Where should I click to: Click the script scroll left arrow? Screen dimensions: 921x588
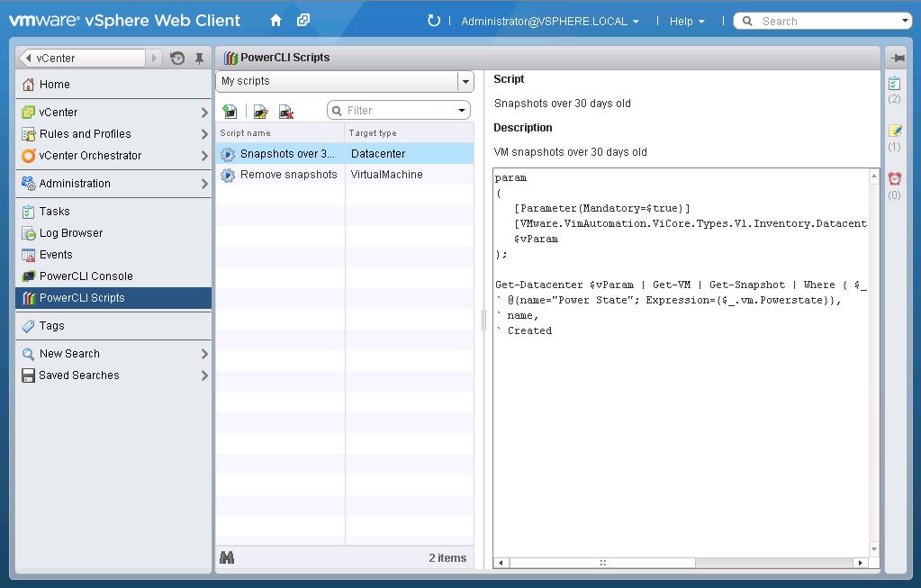tap(501, 563)
